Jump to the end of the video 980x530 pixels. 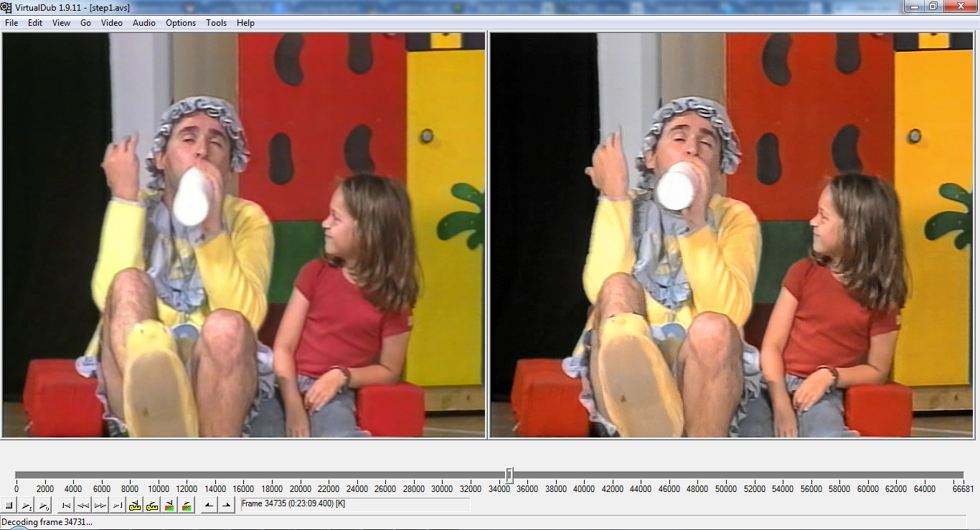pyautogui.click(x=118, y=505)
